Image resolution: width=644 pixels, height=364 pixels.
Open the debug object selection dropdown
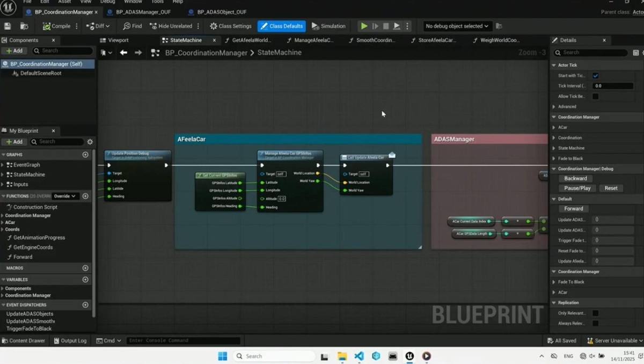coord(457,26)
